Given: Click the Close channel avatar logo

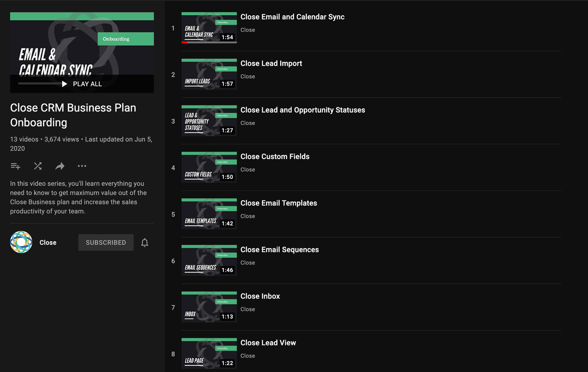Looking at the screenshot, I should [x=21, y=242].
